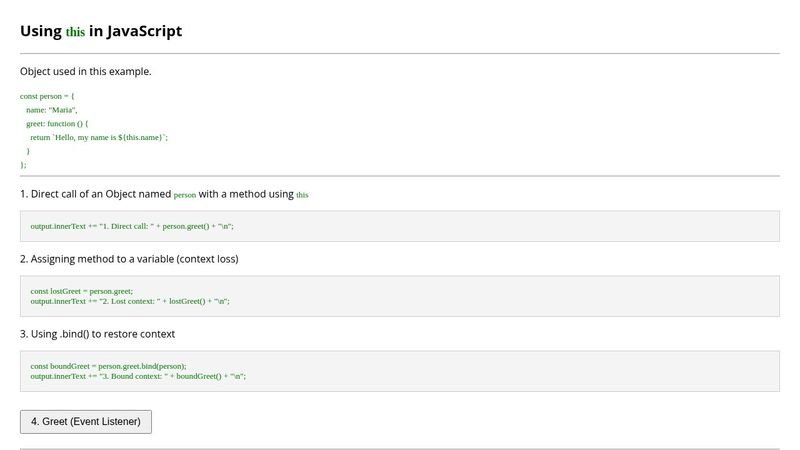This screenshot has width=800, height=450.
Task: Click the page title 'Using this in JavaScript'
Action: 101,31
